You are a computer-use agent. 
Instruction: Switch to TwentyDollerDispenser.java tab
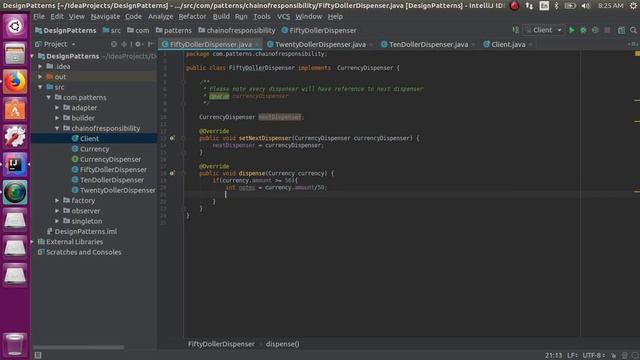[320, 44]
